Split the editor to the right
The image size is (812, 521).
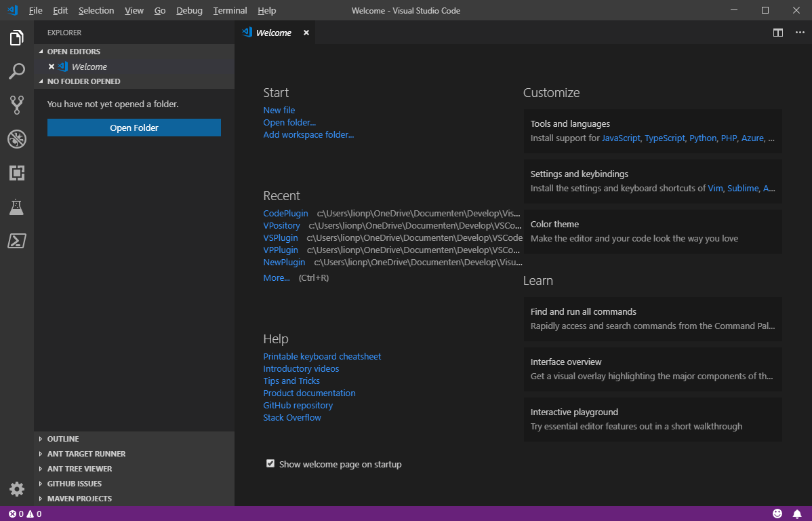(x=778, y=33)
